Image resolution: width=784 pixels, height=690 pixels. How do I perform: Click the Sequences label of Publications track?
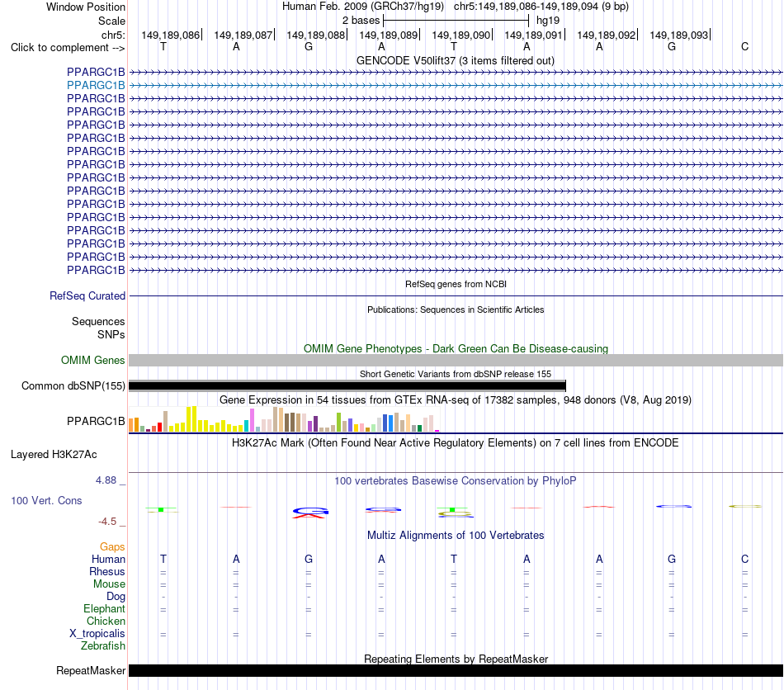click(98, 322)
